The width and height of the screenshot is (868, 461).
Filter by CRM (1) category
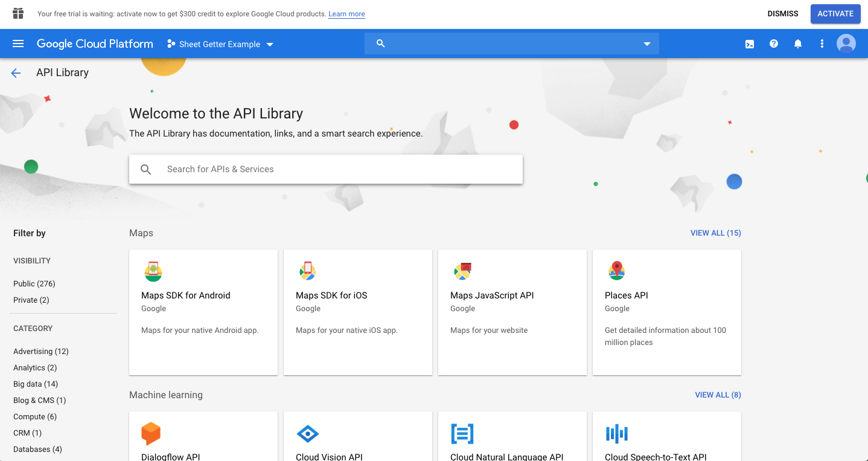click(28, 433)
